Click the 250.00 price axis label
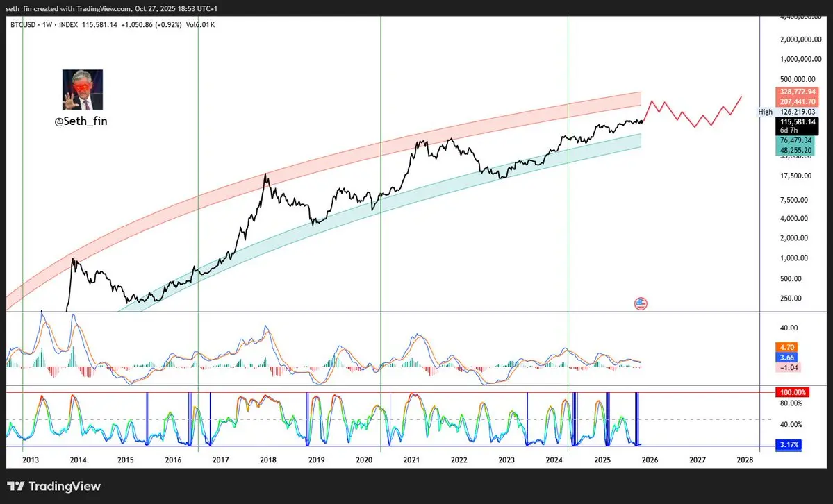Viewport: 833px width, 504px height. 791,299
